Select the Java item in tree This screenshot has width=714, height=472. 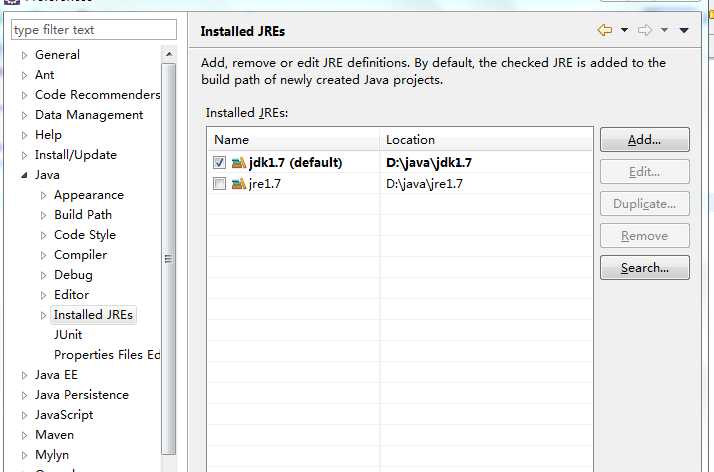pos(47,175)
